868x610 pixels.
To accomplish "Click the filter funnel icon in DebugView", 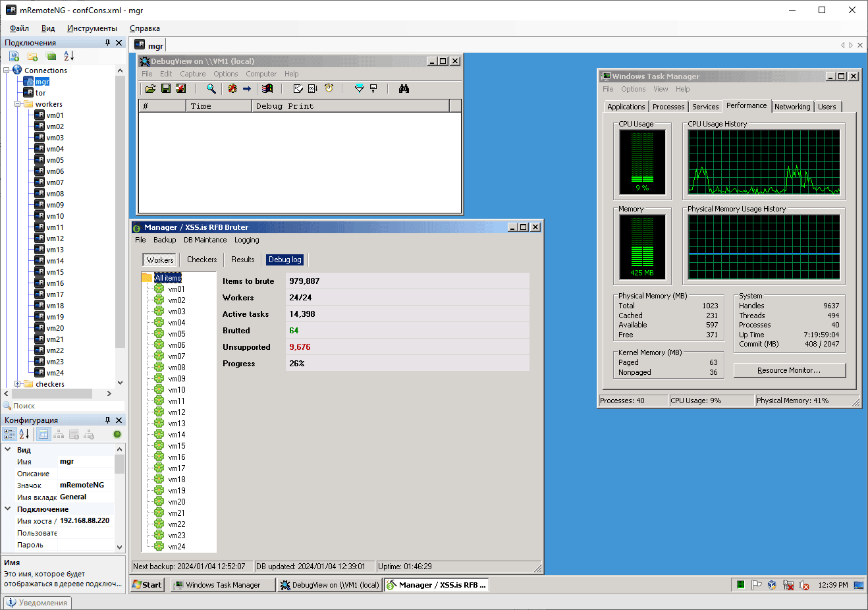I will [x=359, y=88].
